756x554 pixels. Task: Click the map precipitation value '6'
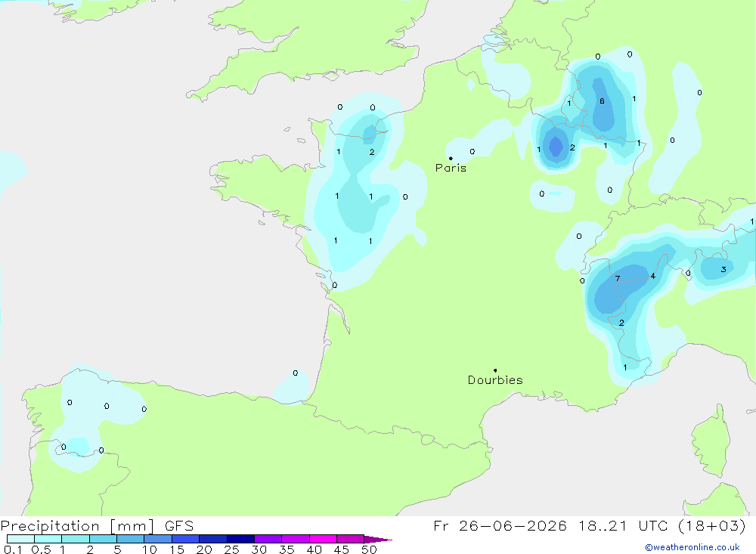602,101
